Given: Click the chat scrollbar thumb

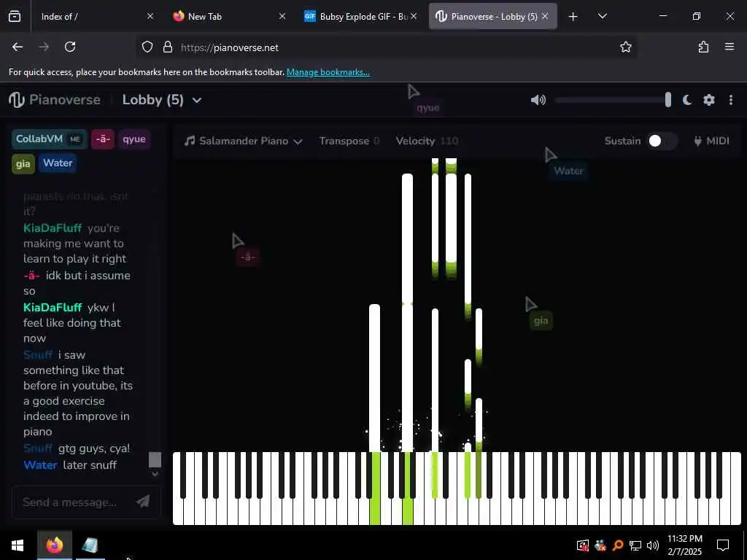Looking at the screenshot, I should click(x=155, y=459).
